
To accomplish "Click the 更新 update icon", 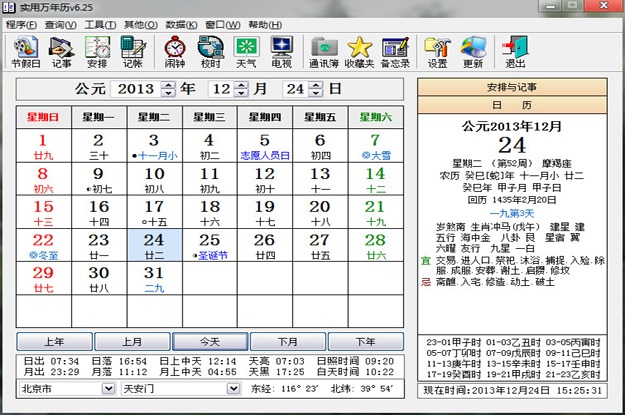I will click(x=473, y=52).
